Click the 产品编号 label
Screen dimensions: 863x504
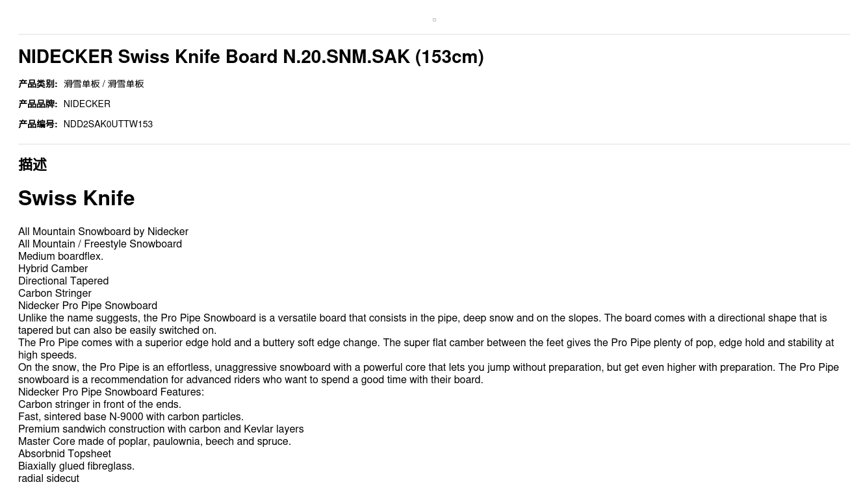(x=38, y=124)
